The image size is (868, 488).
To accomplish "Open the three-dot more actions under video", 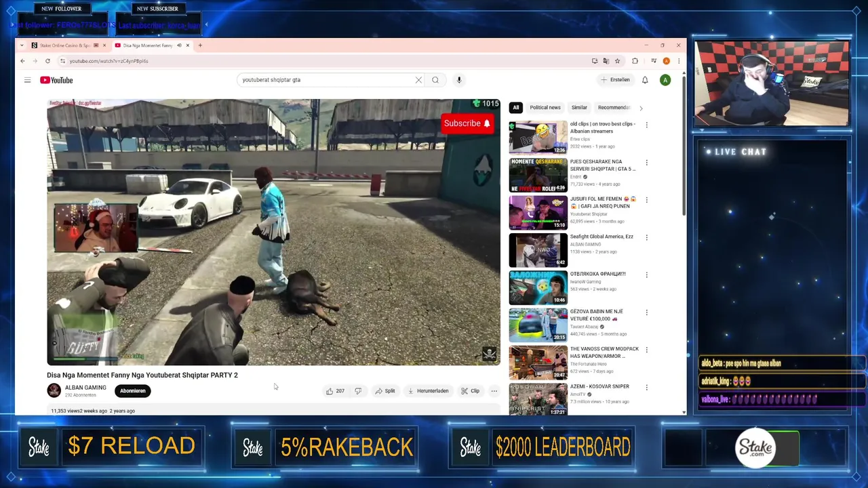I will click(x=494, y=391).
